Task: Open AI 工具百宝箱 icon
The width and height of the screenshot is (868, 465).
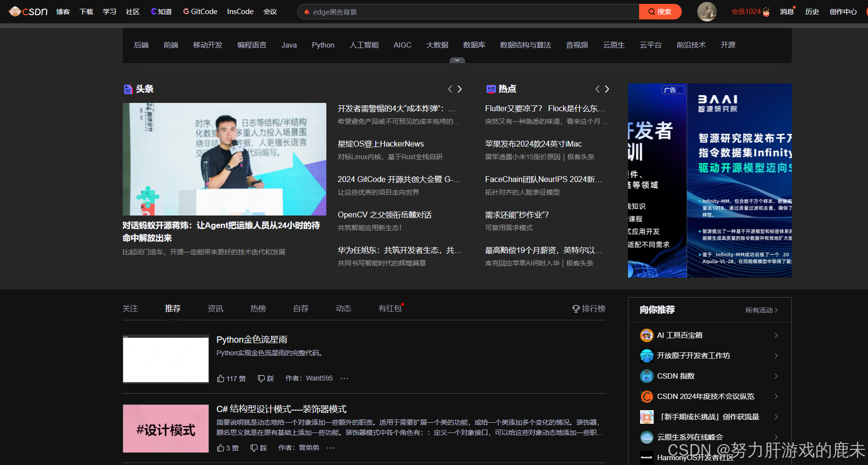Action: (647, 335)
